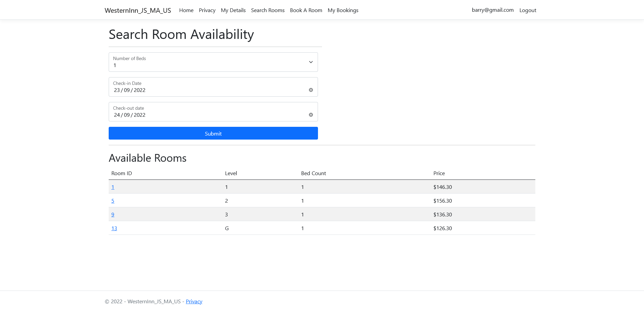Click the barry@gmail.com account link

click(x=493, y=10)
